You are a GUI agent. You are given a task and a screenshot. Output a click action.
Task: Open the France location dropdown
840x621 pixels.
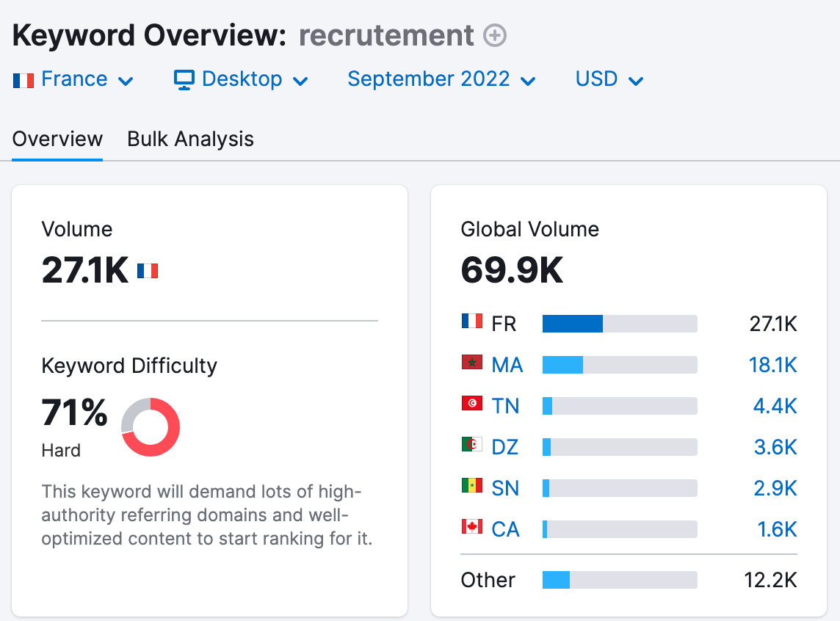[73, 79]
